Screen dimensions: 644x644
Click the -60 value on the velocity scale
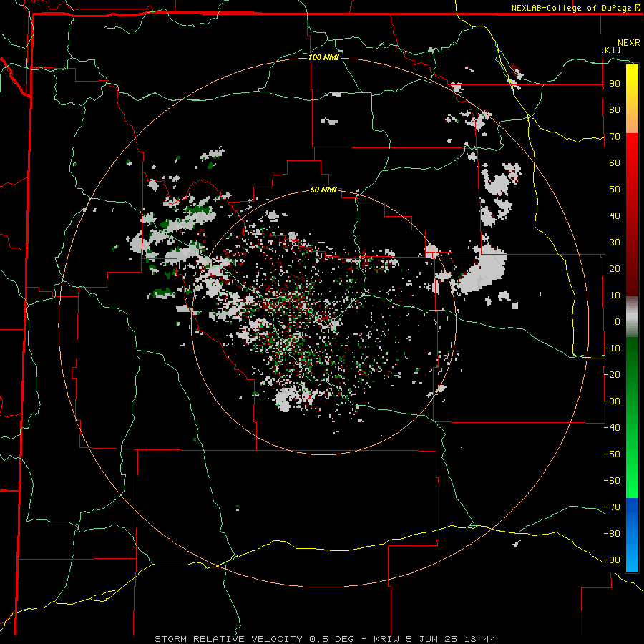612,481
